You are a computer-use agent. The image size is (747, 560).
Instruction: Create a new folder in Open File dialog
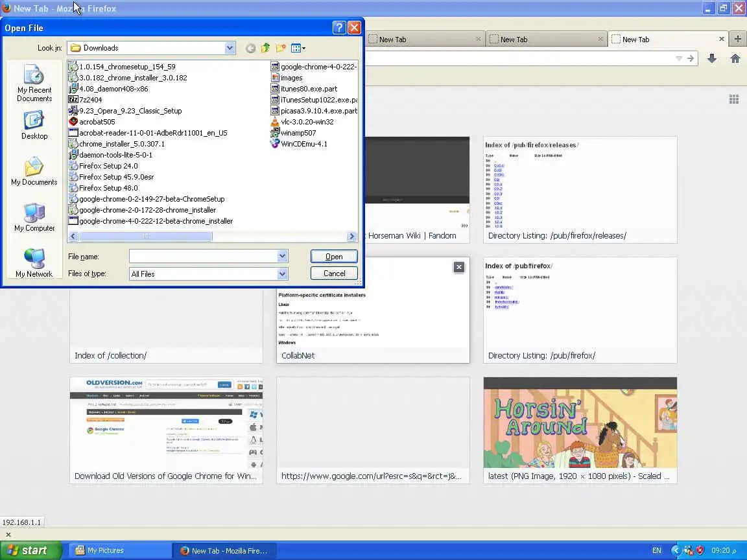click(281, 48)
